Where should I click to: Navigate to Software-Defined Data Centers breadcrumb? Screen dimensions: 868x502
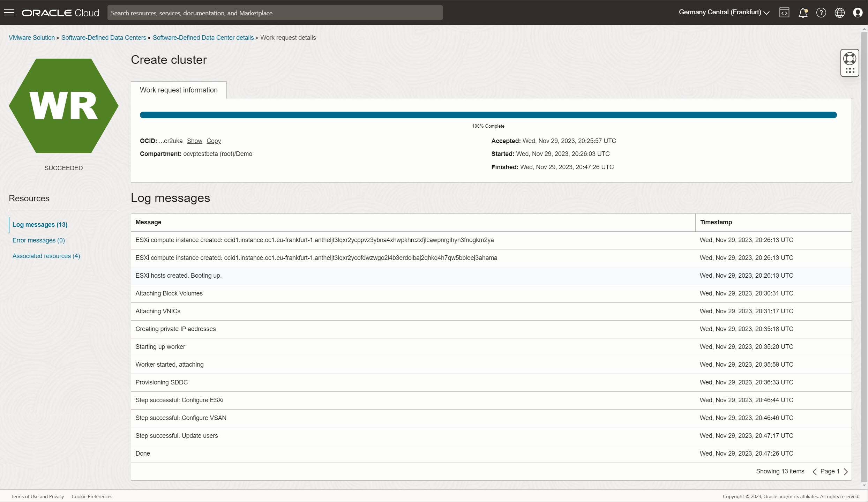click(x=104, y=38)
